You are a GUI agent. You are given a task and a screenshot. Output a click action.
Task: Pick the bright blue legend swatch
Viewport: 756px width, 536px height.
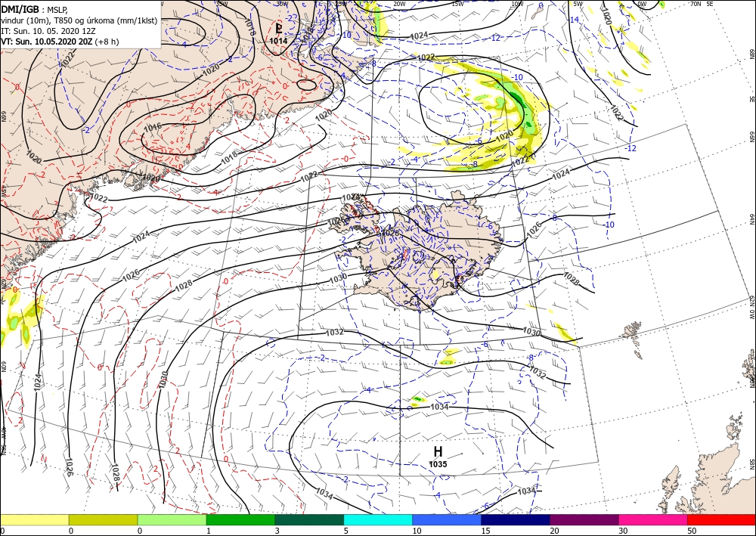tap(447, 519)
